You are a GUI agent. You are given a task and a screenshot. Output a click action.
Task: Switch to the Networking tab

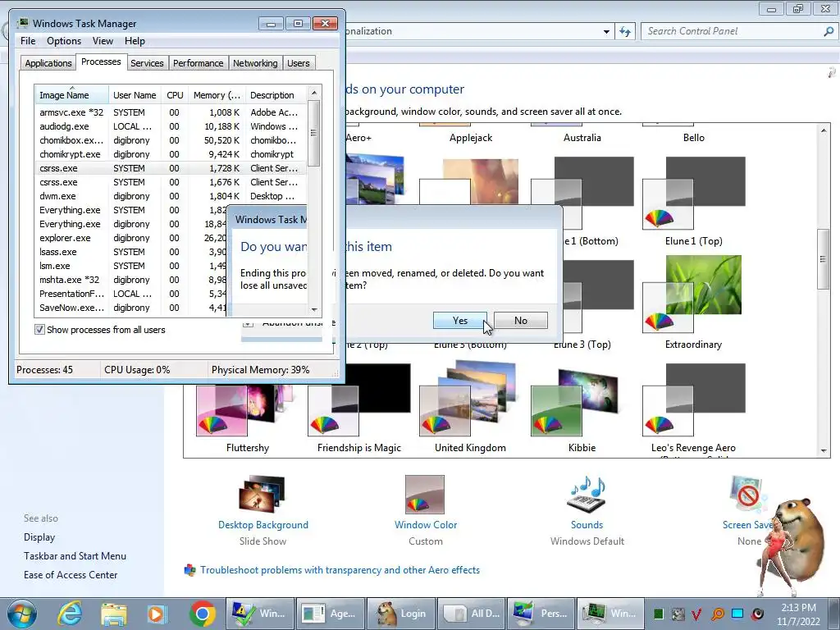click(x=255, y=63)
